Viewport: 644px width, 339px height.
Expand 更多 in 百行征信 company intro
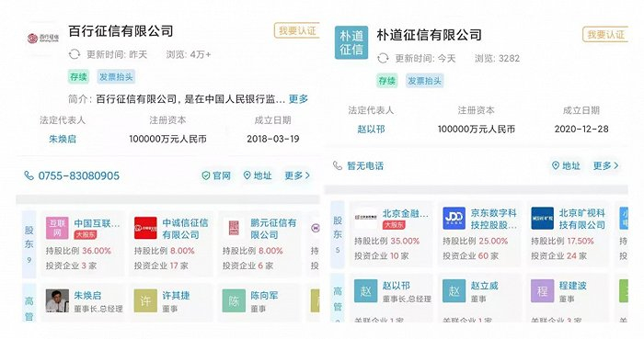(x=298, y=99)
